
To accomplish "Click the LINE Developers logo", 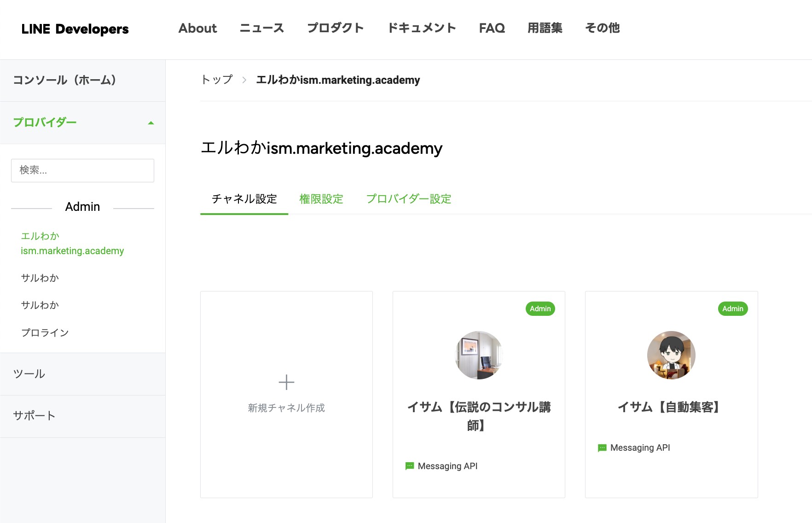I will coord(75,29).
